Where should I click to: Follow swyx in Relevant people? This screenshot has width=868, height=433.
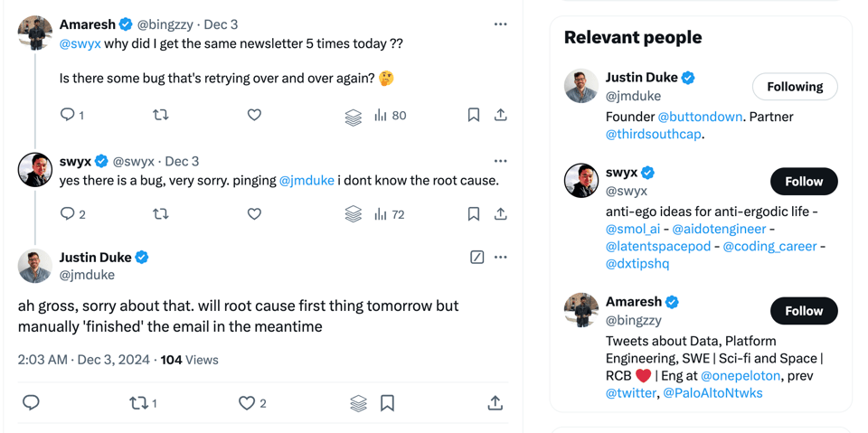click(x=803, y=182)
